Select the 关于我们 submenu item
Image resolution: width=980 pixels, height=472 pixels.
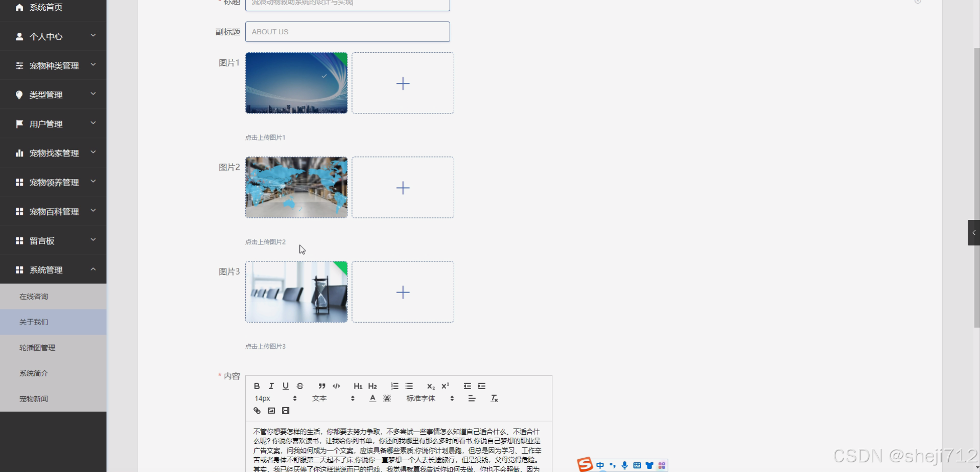click(x=53, y=322)
